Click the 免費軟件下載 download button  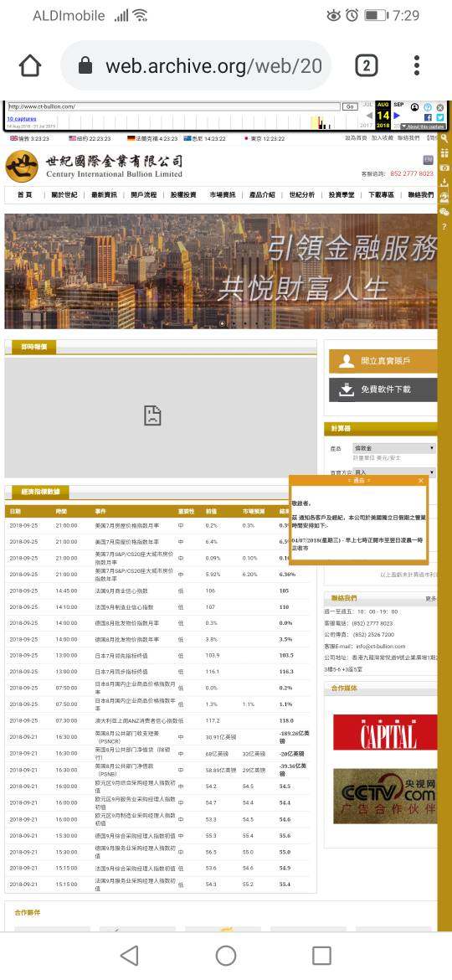click(383, 389)
